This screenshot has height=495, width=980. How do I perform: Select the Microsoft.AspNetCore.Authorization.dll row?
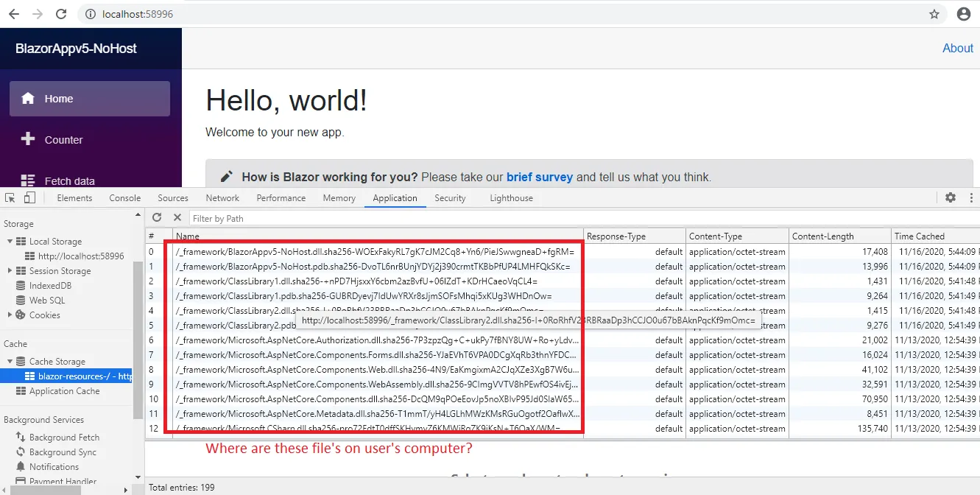coord(563,340)
